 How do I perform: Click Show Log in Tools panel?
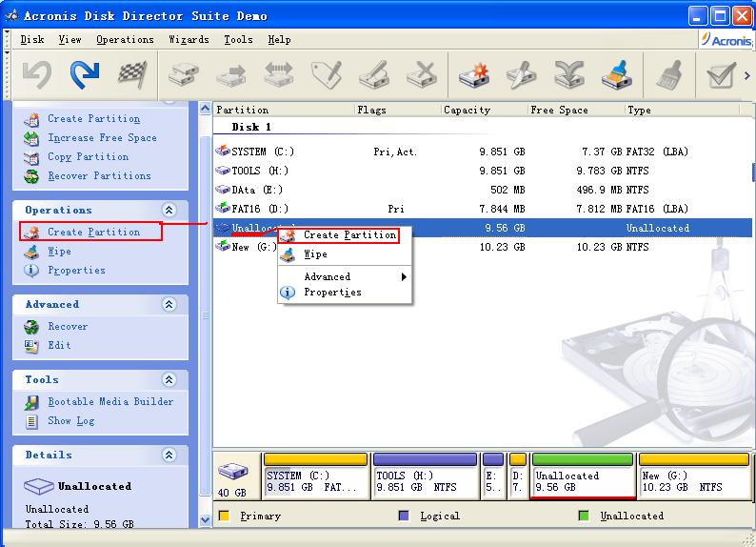70,420
